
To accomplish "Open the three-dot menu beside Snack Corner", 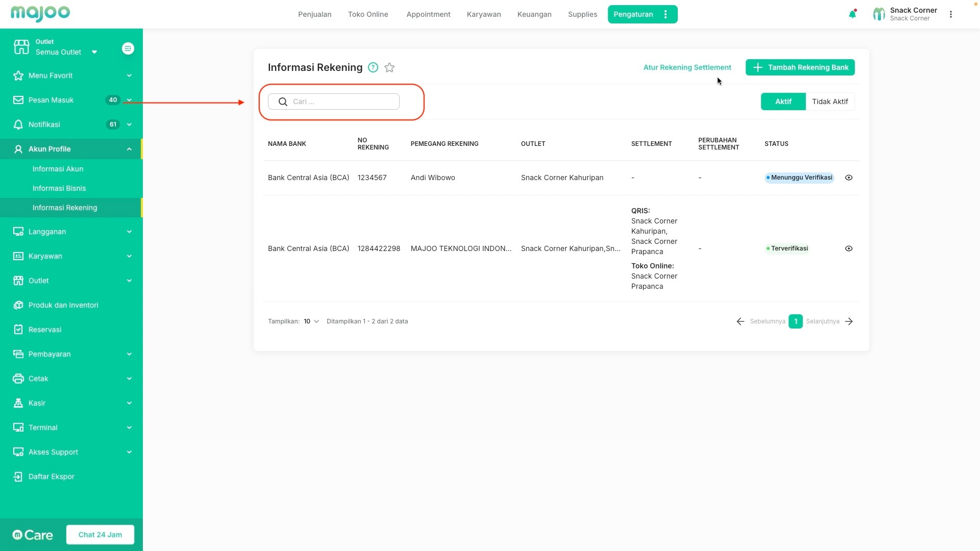I will [x=950, y=14].
